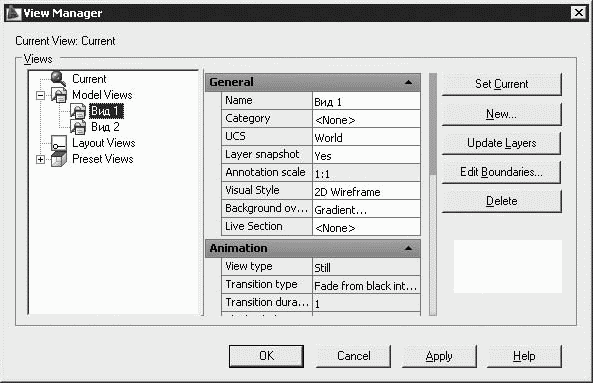Apply the view changes
The width and height of the screenshot is (593, 383).
[x=439, y=356]
